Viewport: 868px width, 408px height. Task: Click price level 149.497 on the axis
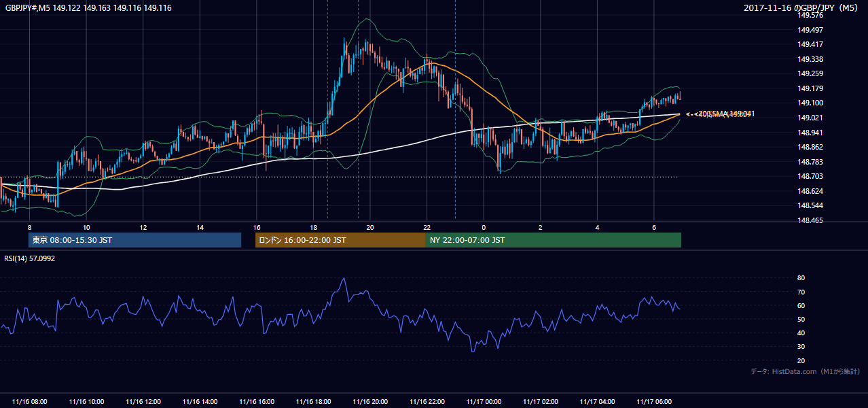coord(810,30)
